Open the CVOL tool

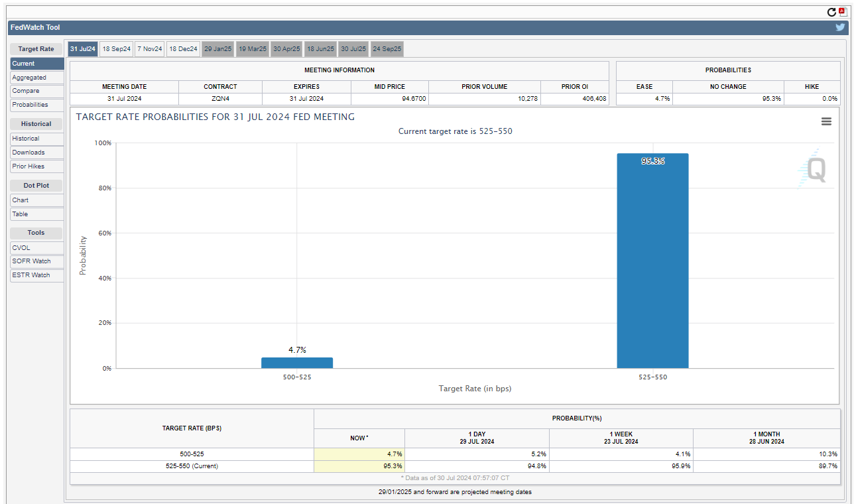37,248
